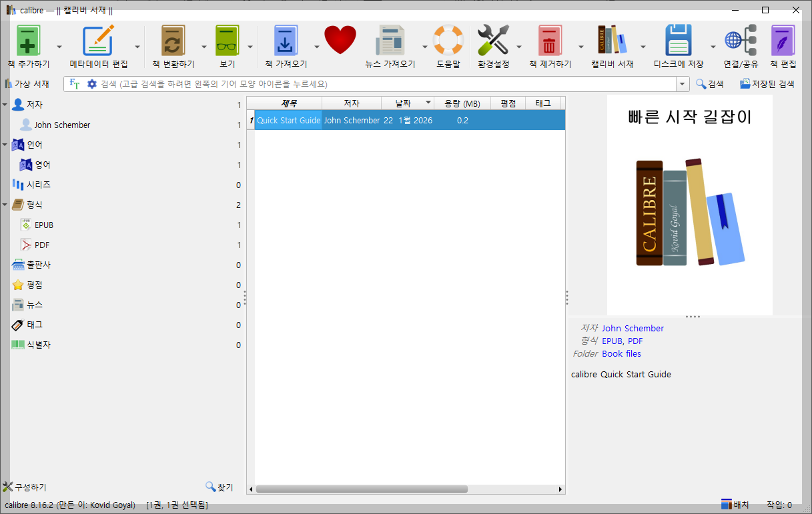Click the 찾기 (Find) button in tag browser
The width and height of the screenshot is (812, 514).
pyautogui.click(x=220, y=487)
